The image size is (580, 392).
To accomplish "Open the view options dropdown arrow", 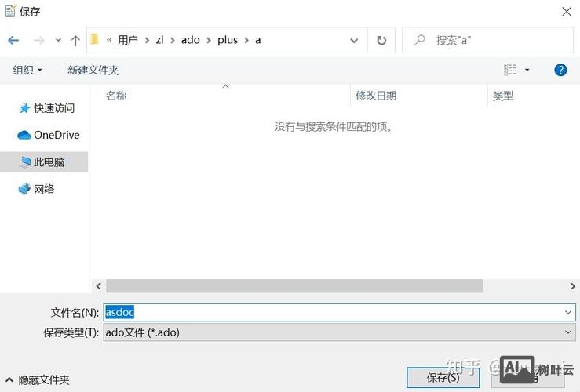I will tap(527, 70).
